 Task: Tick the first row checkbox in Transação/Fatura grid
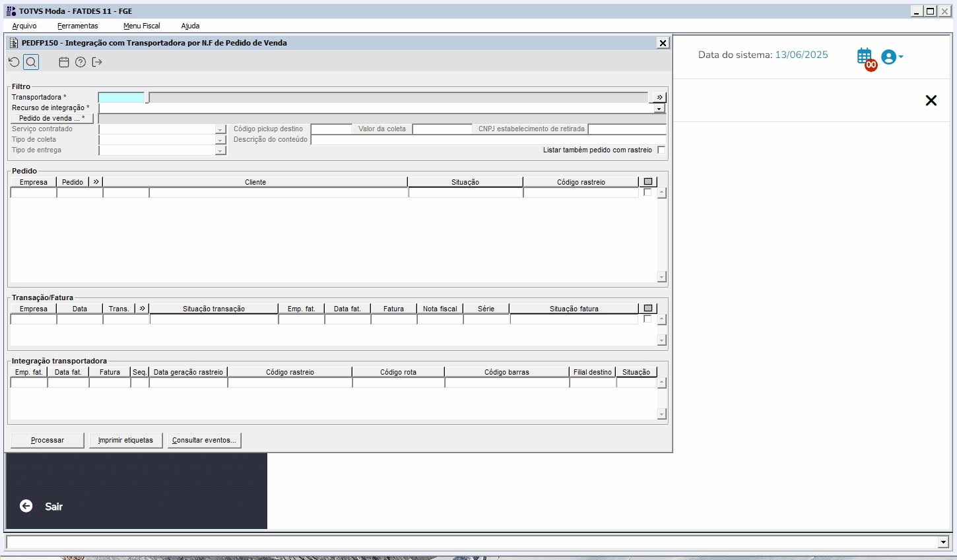click(x=647, y=319)
